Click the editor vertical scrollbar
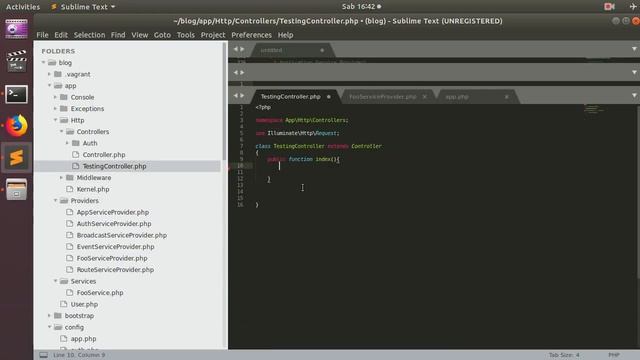Screen dimensions: 640x360 click(x=638, y=192)
